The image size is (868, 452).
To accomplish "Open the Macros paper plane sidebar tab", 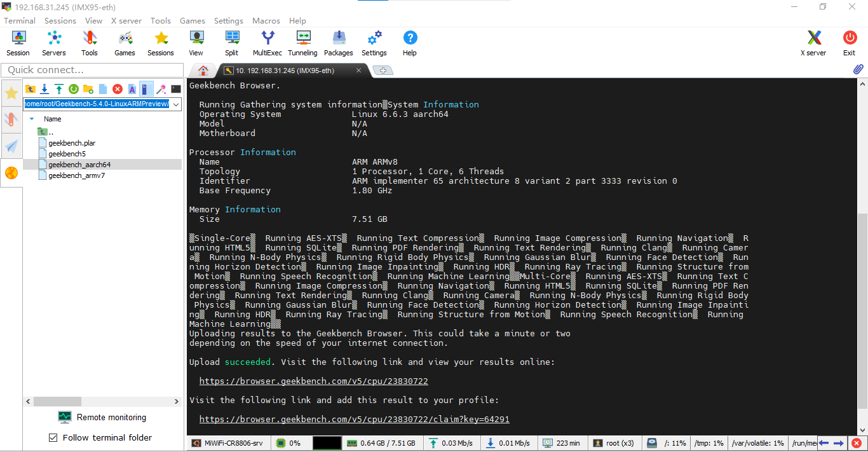I will [11, 146].
